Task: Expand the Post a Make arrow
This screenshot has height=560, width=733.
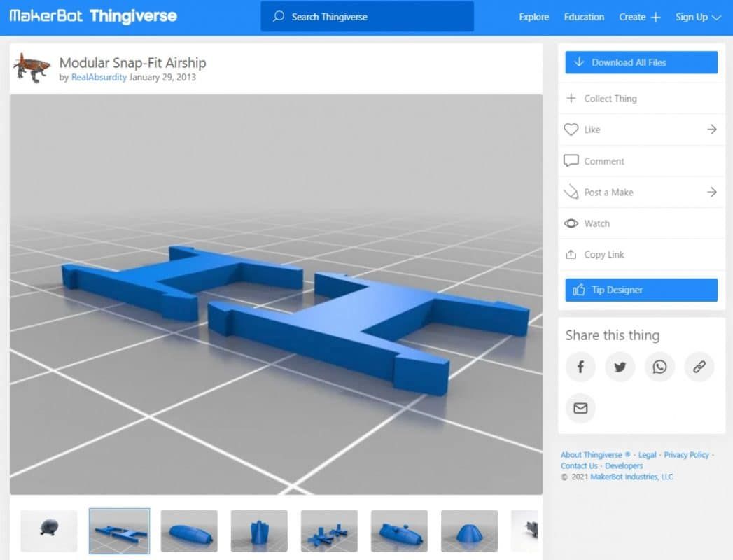Action: point(711,192)
